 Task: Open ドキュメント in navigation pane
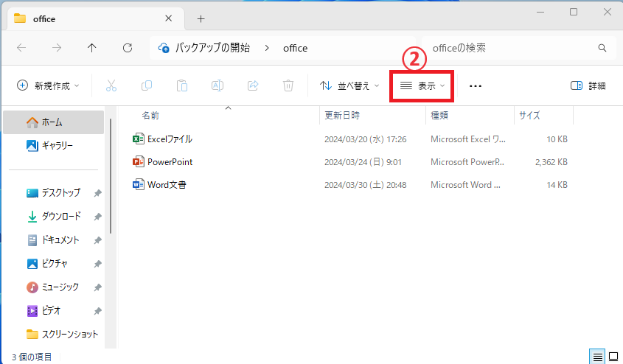[53, 239]
